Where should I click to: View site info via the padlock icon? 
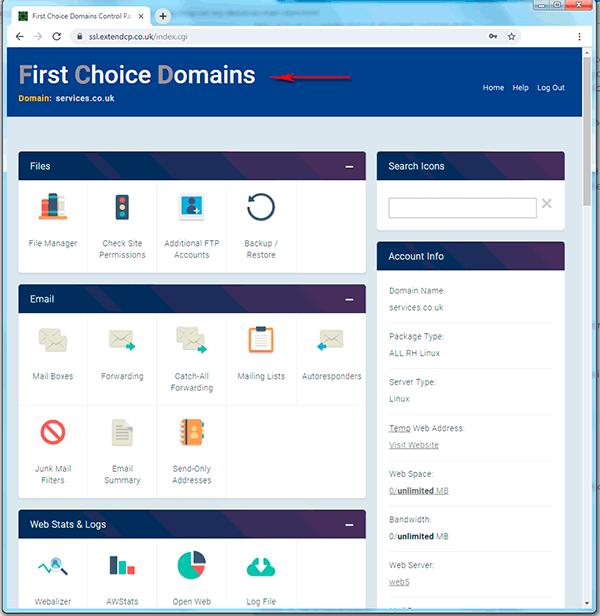click(x=80, y=37)
